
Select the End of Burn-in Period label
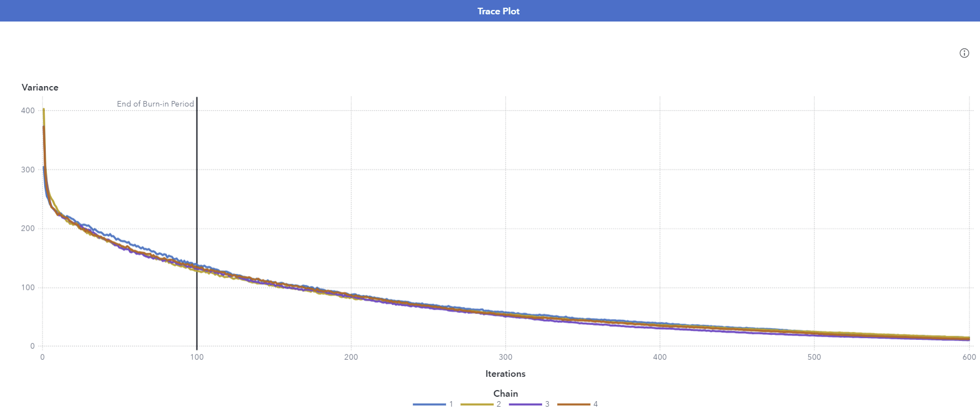[155, 104]
